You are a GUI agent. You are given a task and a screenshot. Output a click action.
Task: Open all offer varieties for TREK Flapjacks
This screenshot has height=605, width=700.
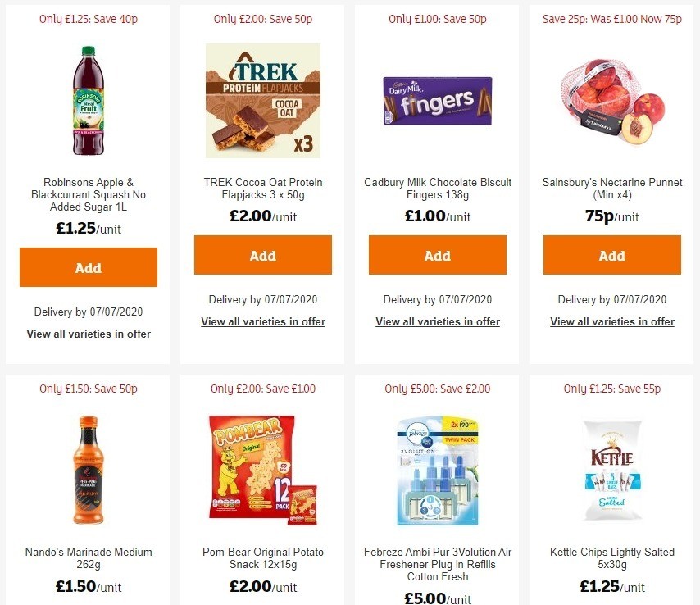[262, 321]
